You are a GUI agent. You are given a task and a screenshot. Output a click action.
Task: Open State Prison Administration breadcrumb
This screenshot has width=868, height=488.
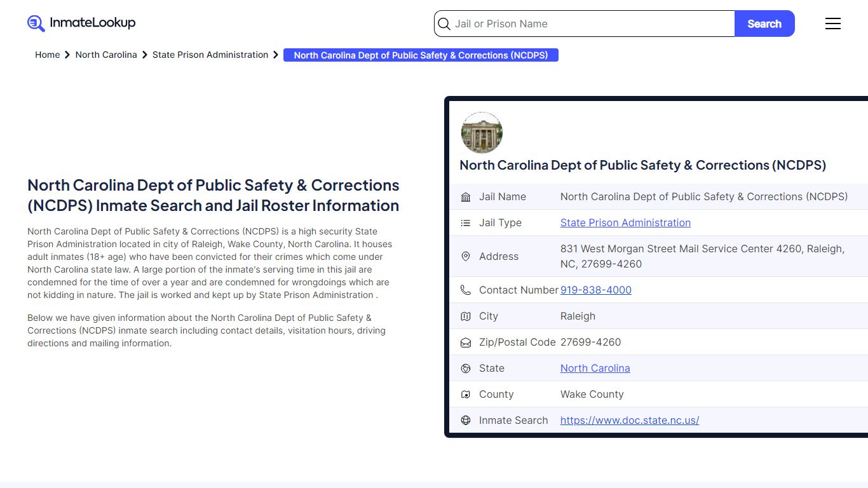(210, 55)
